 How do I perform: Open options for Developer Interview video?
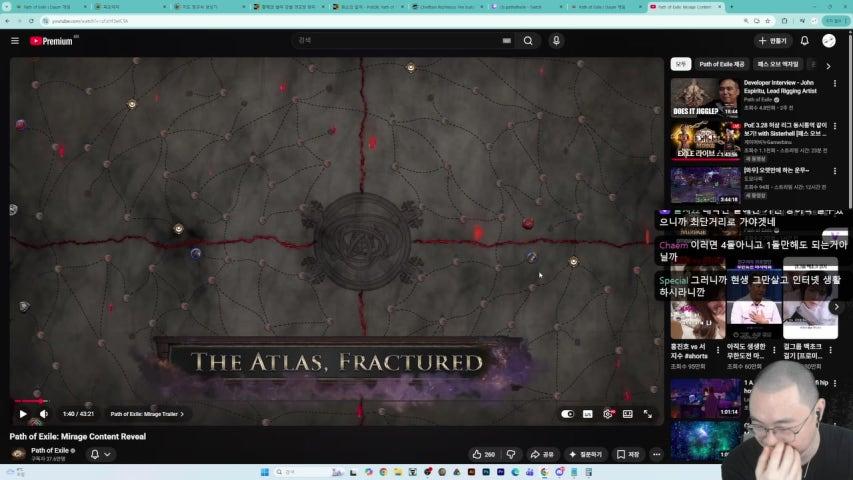coord(835,84)
